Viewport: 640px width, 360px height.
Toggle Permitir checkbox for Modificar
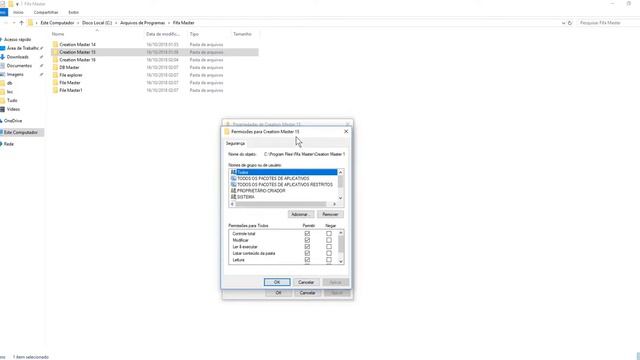click(x=307, y=240)
